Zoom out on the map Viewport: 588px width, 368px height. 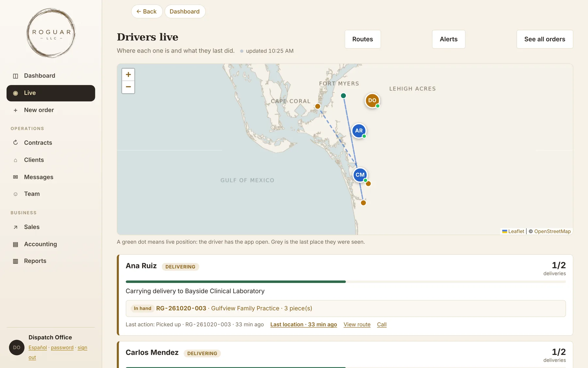(x=128, y=87)
